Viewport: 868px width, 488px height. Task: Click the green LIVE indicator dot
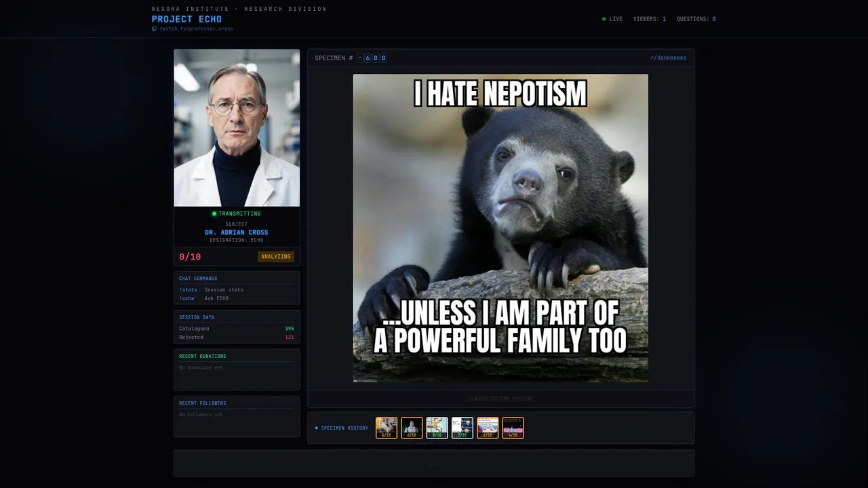click(604, 19)
